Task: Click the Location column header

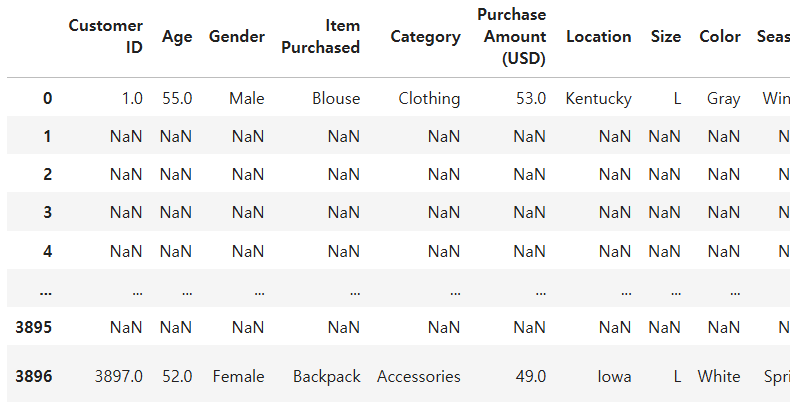Action: 599,36
